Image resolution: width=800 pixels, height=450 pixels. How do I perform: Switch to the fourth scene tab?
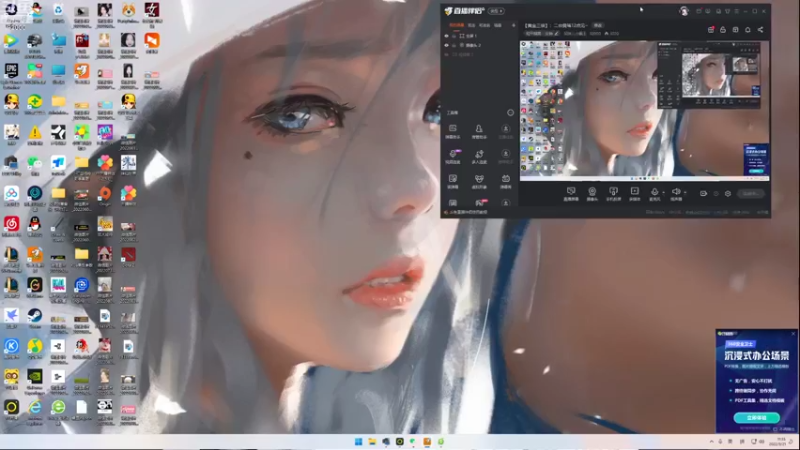[498, 25]
